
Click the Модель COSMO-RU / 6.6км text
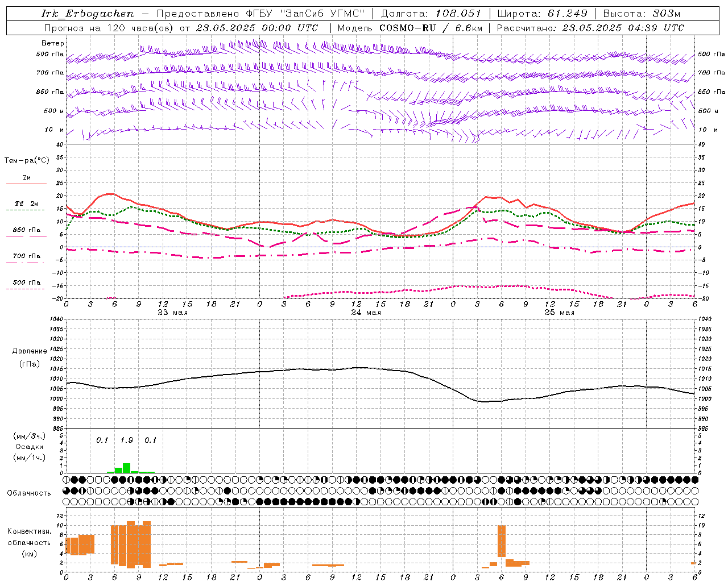coord(409,28)
